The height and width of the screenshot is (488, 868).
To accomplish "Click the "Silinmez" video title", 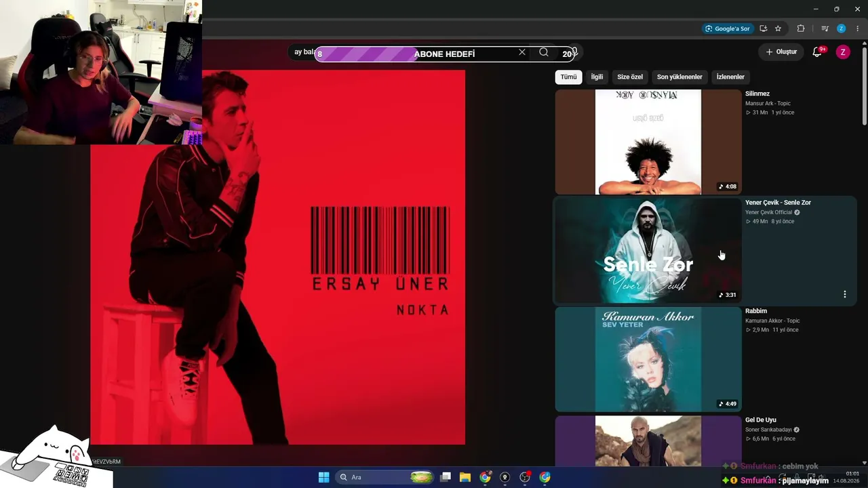I will coord(757,94).
